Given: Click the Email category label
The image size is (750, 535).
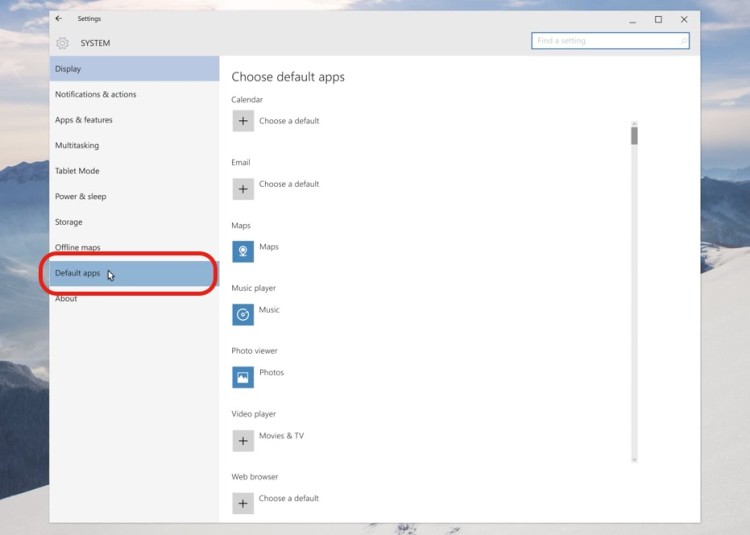Looking at the screenshot, I should tap(241, 163).
